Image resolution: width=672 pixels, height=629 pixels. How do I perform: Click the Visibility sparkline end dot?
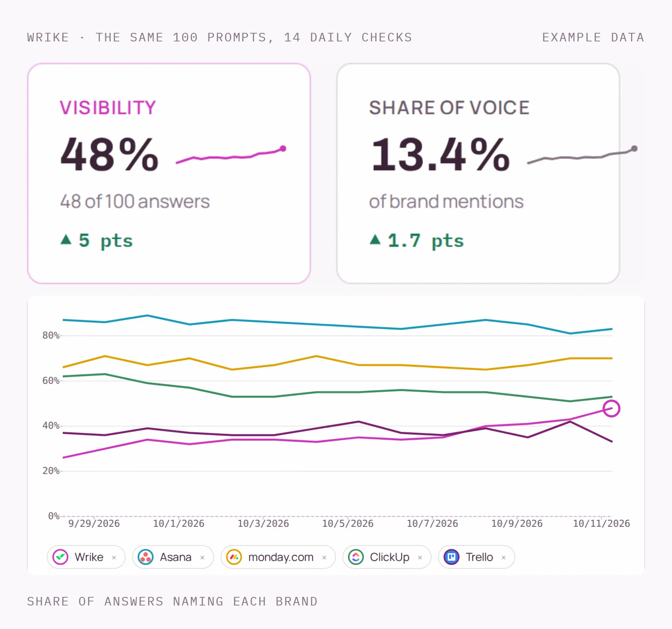point(283,148)
